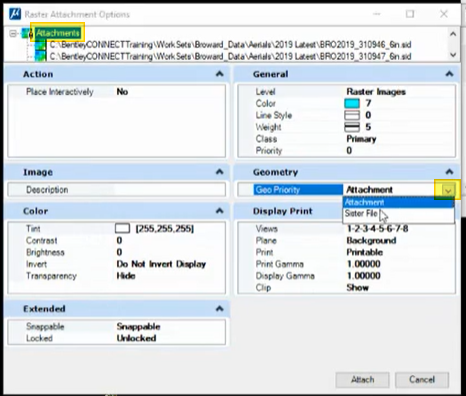Click the Level value Raster Images
The width and height of the screenshot is (466, 396).
[x=376, y=92]
